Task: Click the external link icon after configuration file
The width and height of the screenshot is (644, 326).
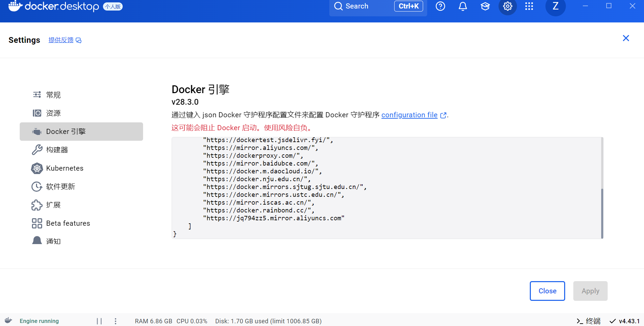Action: pyautogui.click(x=443, y=115)
